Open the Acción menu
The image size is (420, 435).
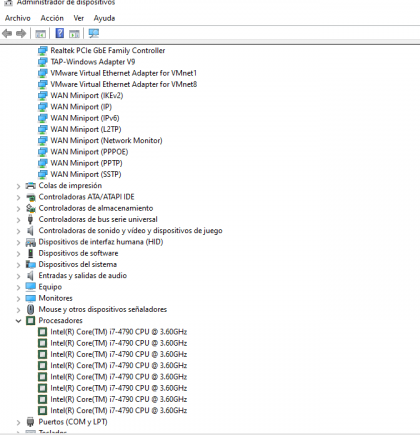(52, 18)
